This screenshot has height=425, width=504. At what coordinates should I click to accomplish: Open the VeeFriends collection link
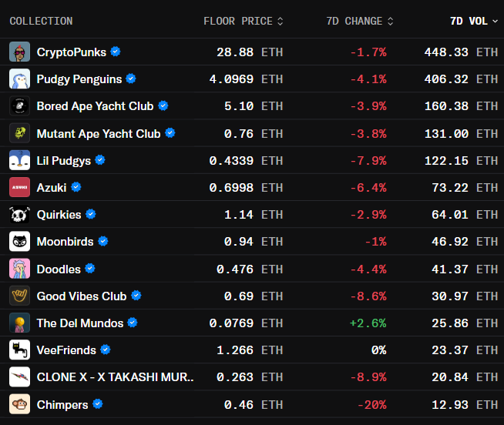(66, 350)
